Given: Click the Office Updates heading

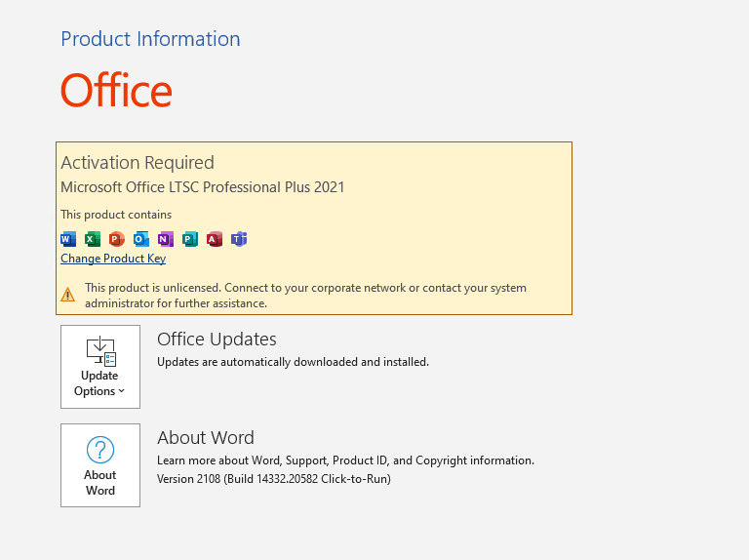Looking at the screenshot, I should click(217, 340).
